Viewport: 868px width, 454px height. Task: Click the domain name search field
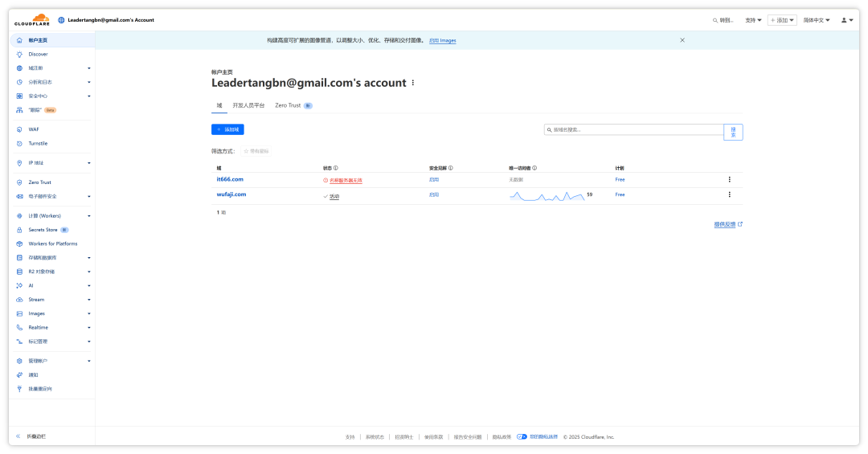click(x=634, y=129)
